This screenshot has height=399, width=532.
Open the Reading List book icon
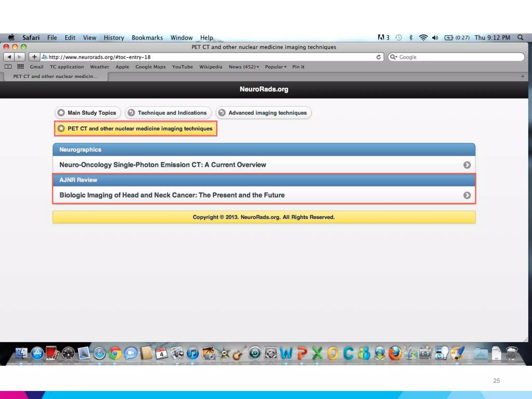(8, 67)
